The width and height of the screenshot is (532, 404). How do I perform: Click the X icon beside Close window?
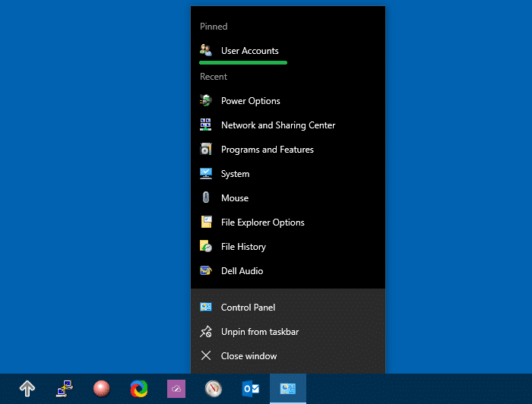tap(206, 355)
